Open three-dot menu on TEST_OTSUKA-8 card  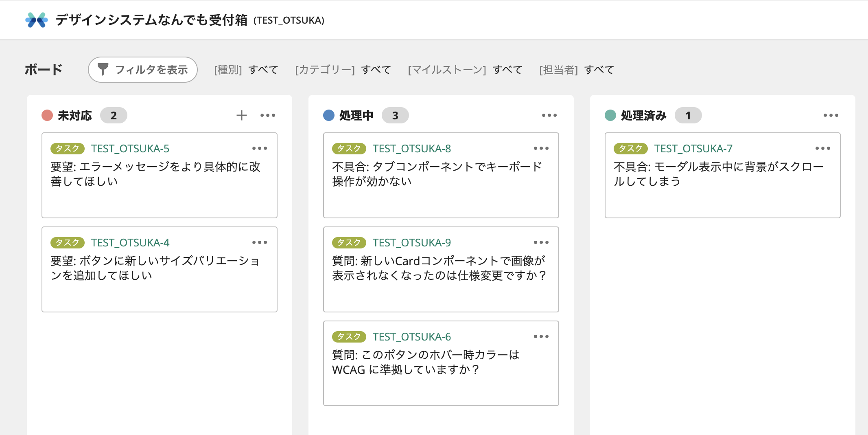pos(541,148)
